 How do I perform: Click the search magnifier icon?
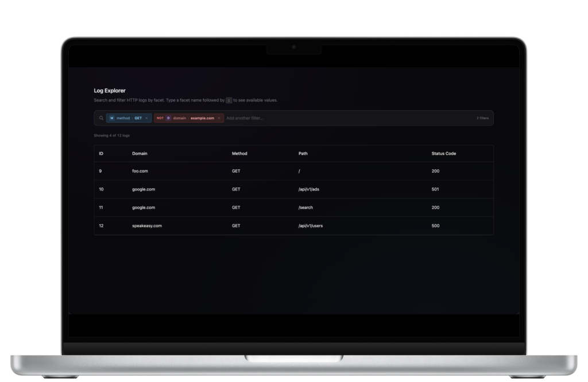[102, 118]
